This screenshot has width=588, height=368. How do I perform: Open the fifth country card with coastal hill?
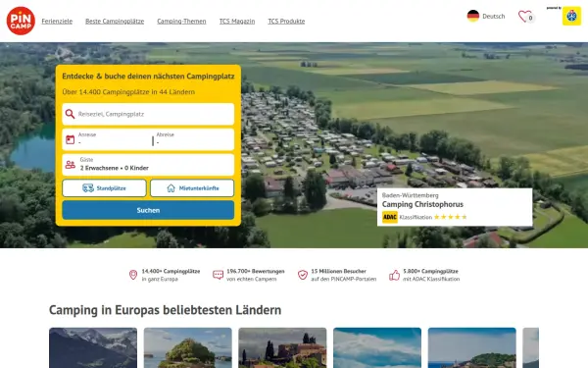pos(472,347)
